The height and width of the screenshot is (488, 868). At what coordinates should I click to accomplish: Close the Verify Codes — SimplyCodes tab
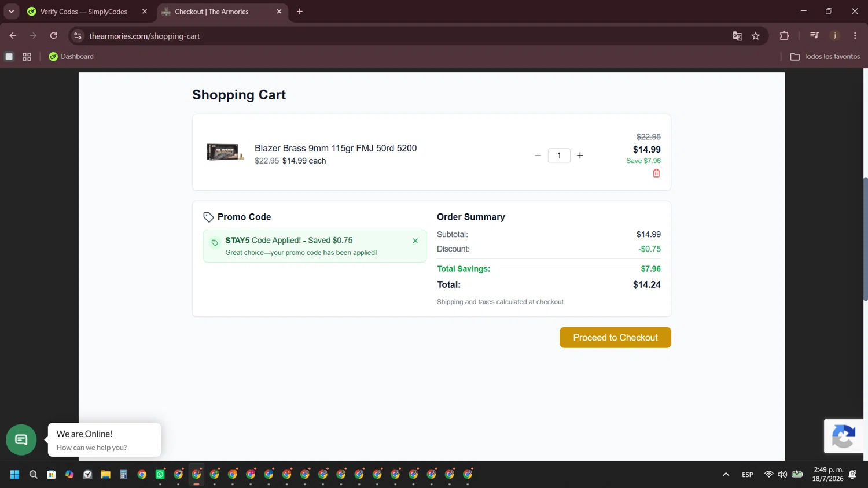coord(145,12)
